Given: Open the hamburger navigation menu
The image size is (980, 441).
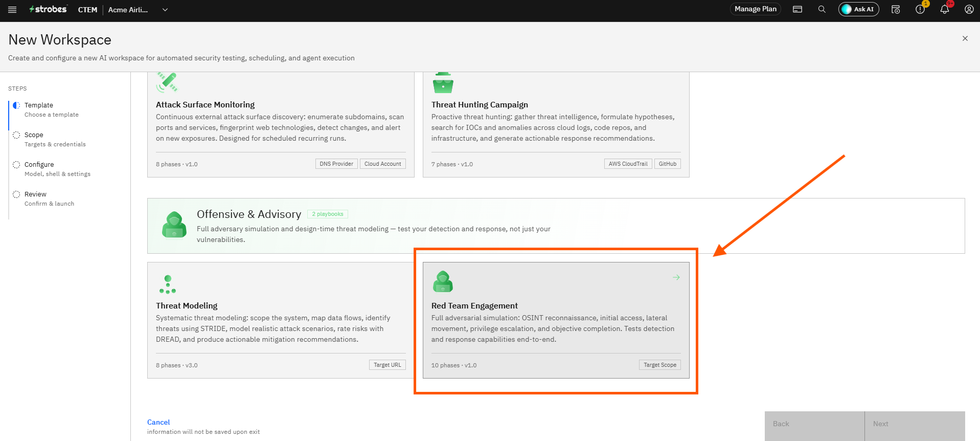Looking at the screenshot, I should [x=12, y=9].
